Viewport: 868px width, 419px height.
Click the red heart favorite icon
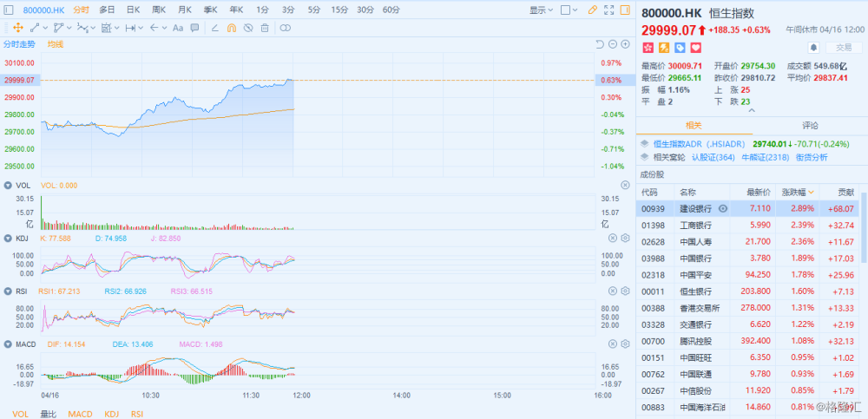695,48
